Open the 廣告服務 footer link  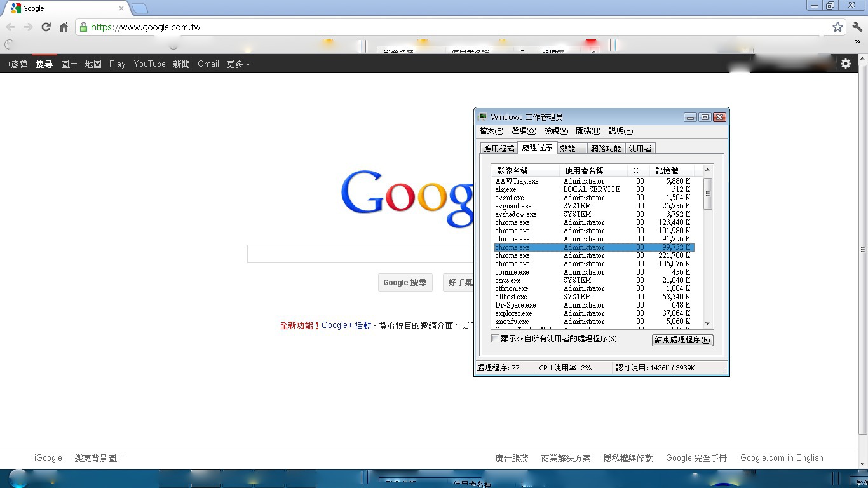(512, 458)
